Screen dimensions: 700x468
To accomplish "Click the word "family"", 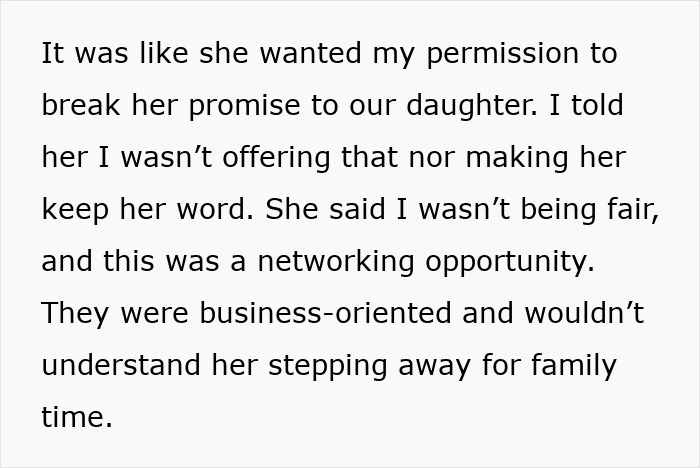I will 574,366.
